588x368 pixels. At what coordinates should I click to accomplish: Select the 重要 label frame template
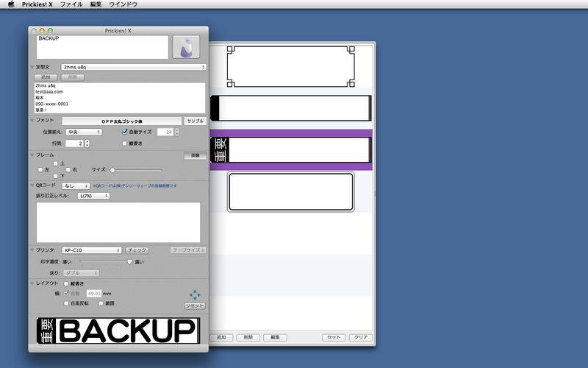(x=290, y=150)
